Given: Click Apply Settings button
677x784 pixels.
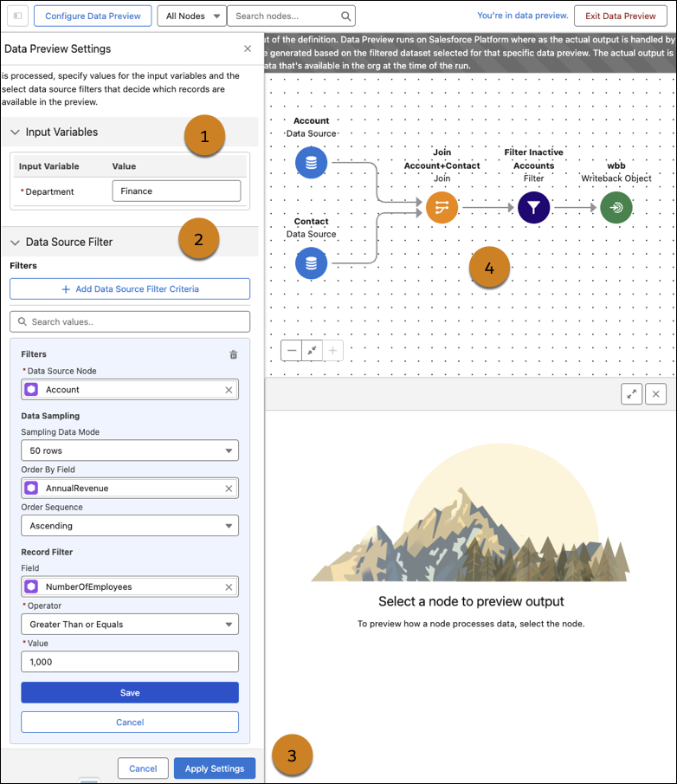Looking at the screenshot, I should 215,768.
